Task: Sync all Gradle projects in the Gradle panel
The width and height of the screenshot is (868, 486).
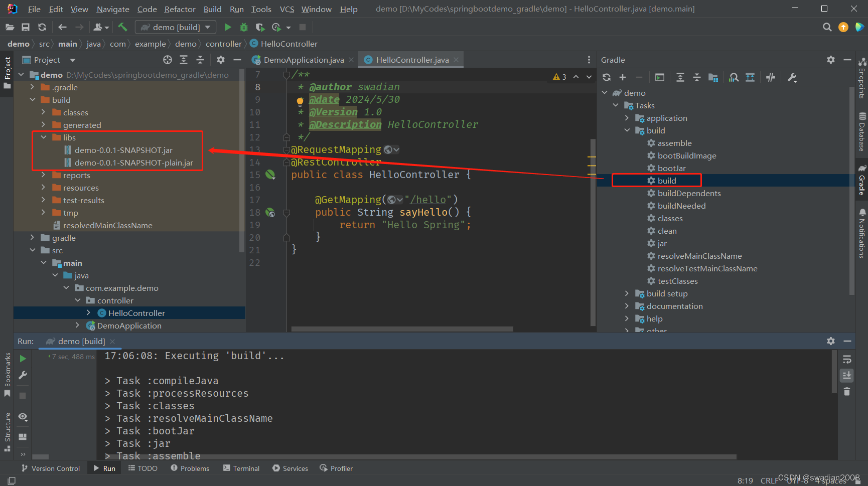Action: click(x=607, y=77)
